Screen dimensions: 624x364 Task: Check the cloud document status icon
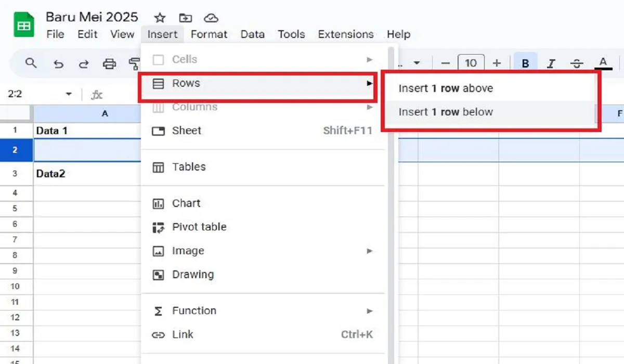(212, 17)
